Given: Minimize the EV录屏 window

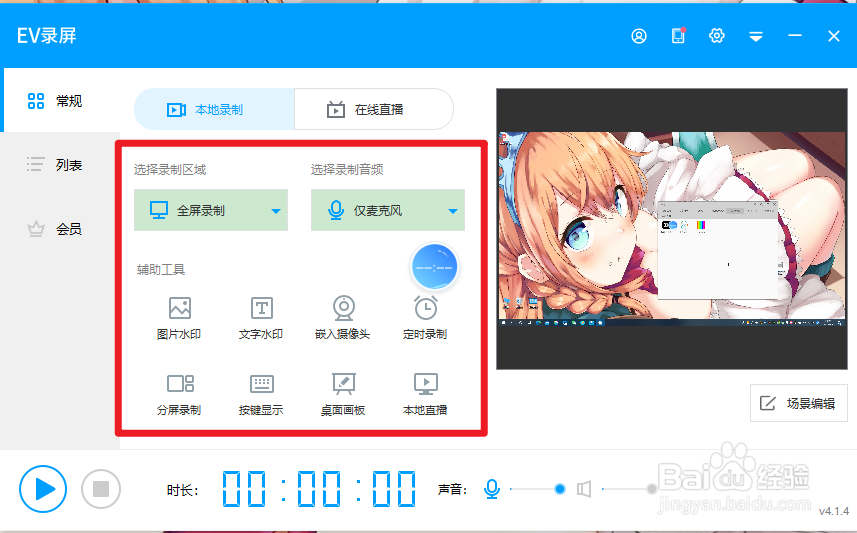Looking at the screenshot, I should [x=795, y=36].
